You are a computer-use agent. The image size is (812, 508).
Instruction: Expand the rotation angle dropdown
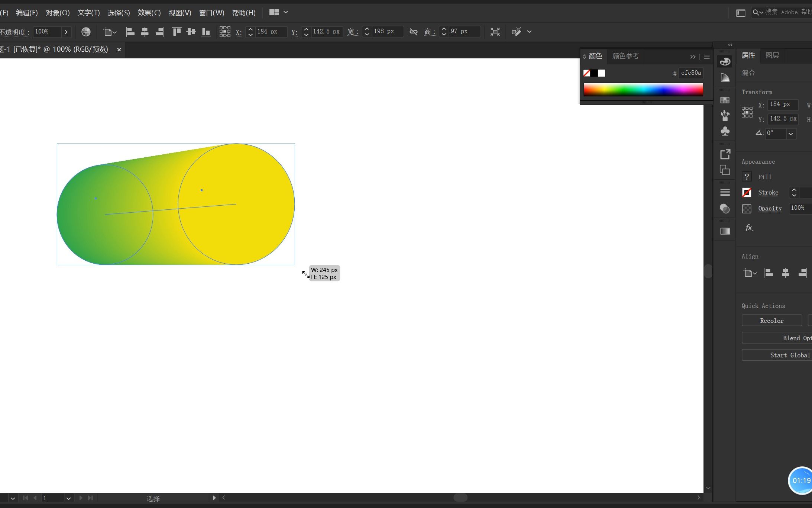click(x=791, y=134)
